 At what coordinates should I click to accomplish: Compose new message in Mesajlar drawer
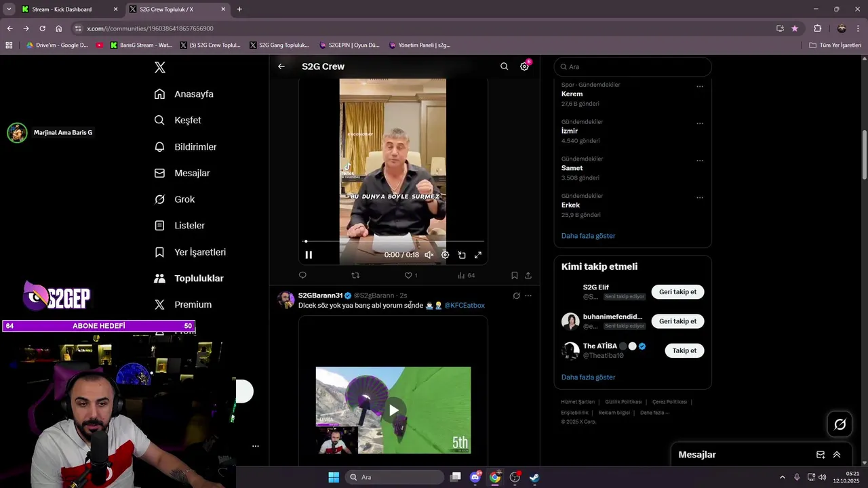click(x=821, y=455)
